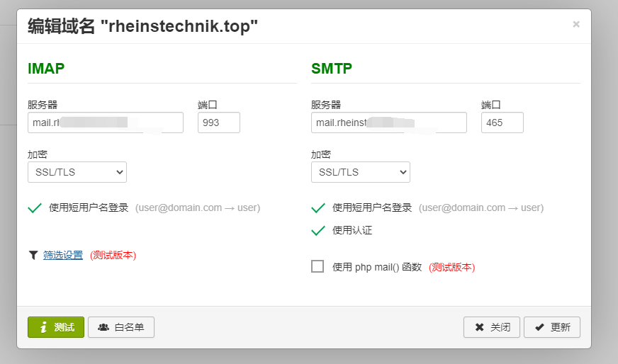Focus the SMTP 服务器 input field

(x=389, y=123)
